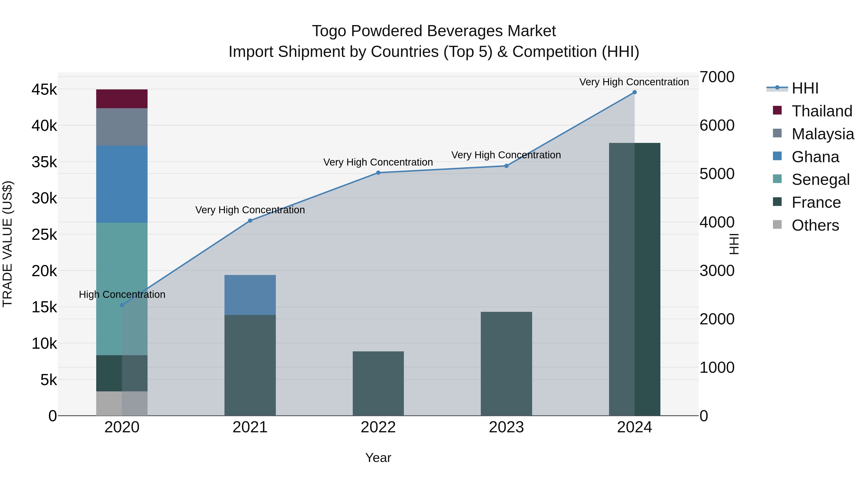The height and width of the screenshot is (488, 868).
Task: Click the 7000 right-axis tick label
Action: coord(717,77)
